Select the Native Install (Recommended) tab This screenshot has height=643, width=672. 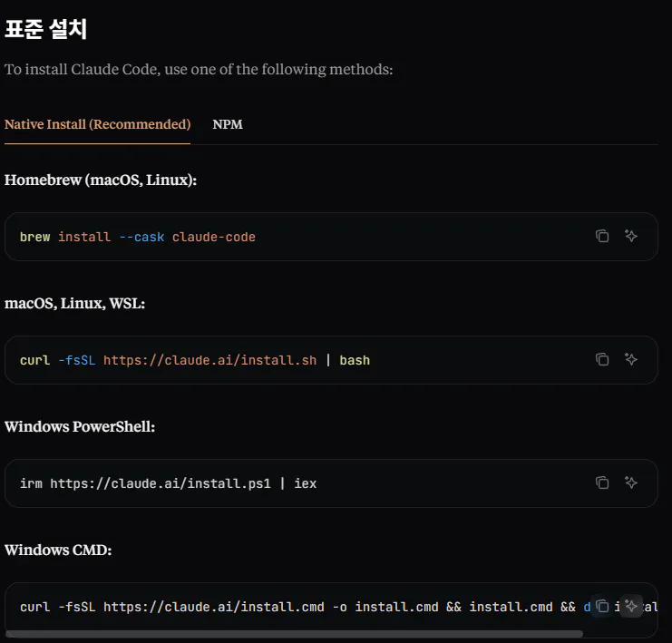pyautogui.click(x=97, y=124)
